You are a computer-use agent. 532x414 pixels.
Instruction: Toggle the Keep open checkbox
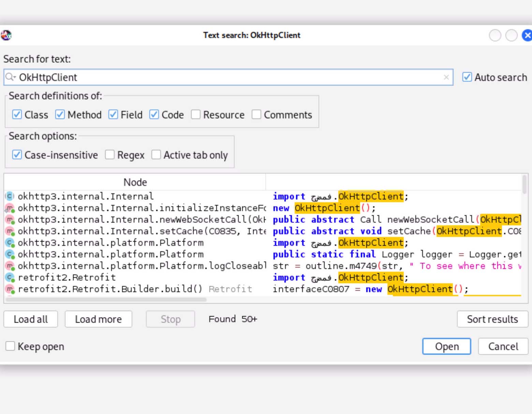10,346
